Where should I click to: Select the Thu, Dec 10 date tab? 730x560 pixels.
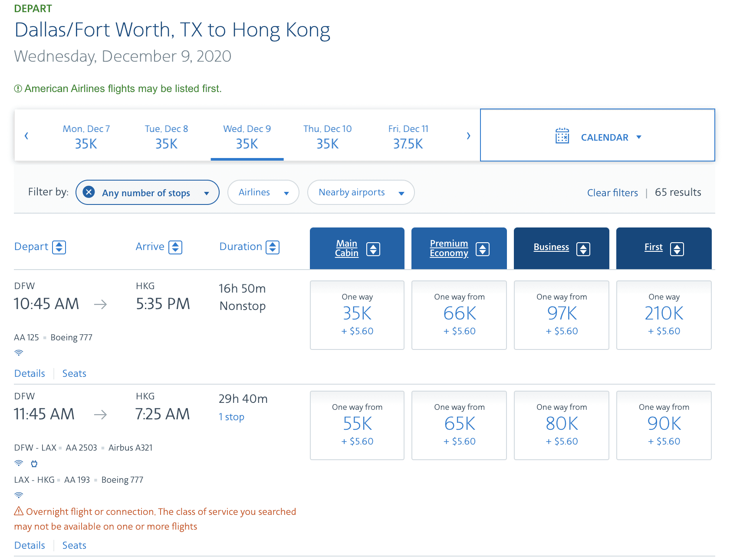pos(327,136)
